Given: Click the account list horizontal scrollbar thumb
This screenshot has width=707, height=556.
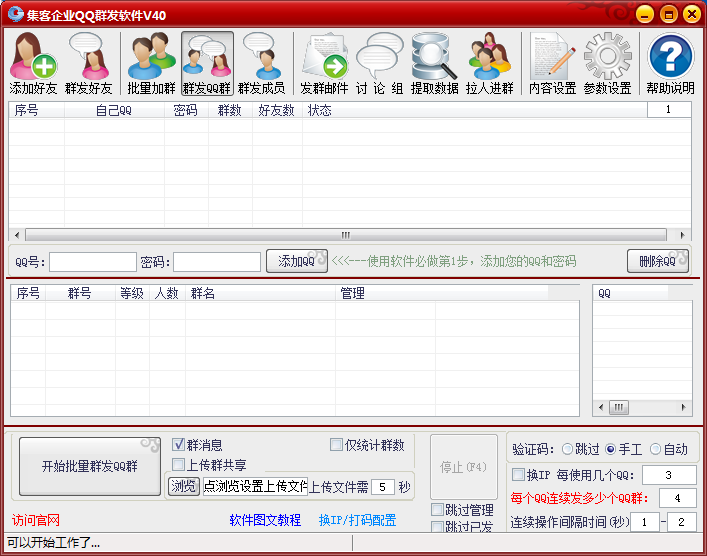Looking at the screenshot, I should (x=346, y=235).
